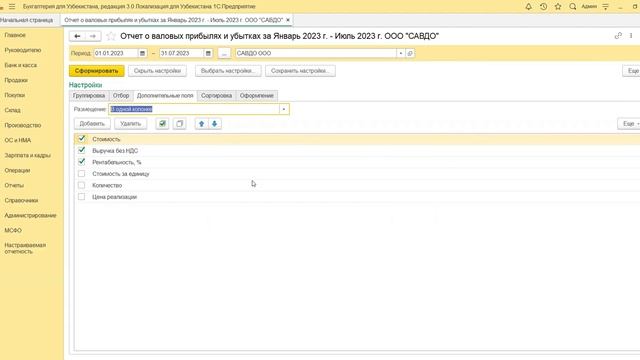Switch to the Оформление tab
This screenshot has width=640, height=360.
tap(257, 96)
